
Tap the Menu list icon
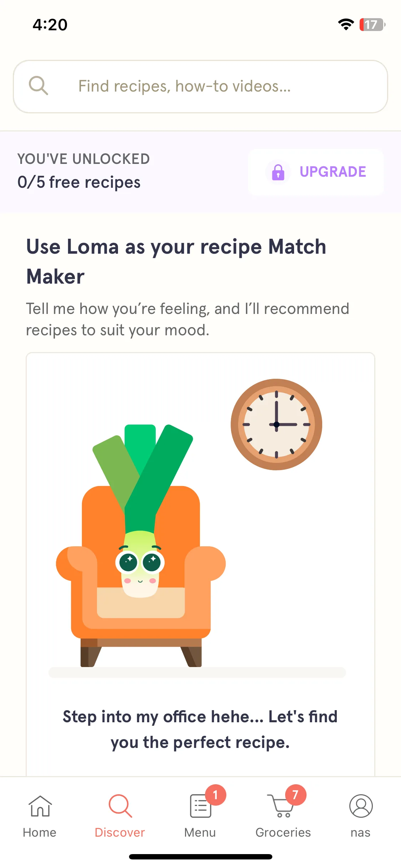pyautogui.click(x=200, y=806)
